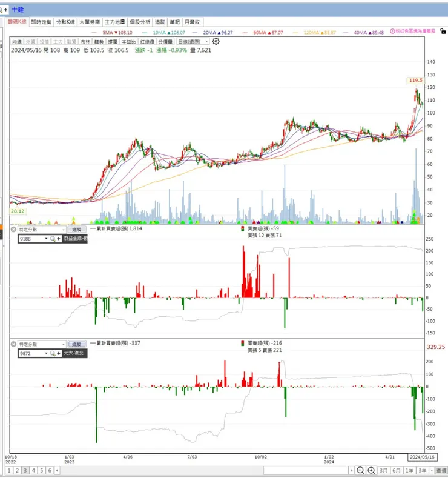
Task: Open the 日線(還原) period dropdown
Action: 193,41
